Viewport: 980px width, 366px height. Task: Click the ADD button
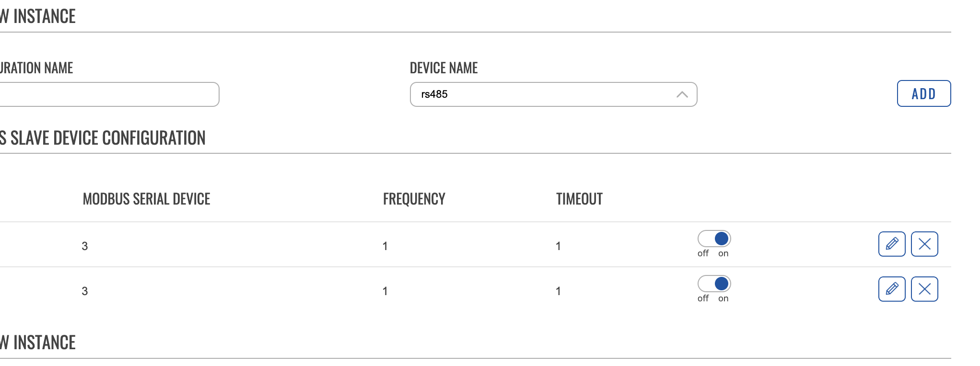click(x=924, y=93)
